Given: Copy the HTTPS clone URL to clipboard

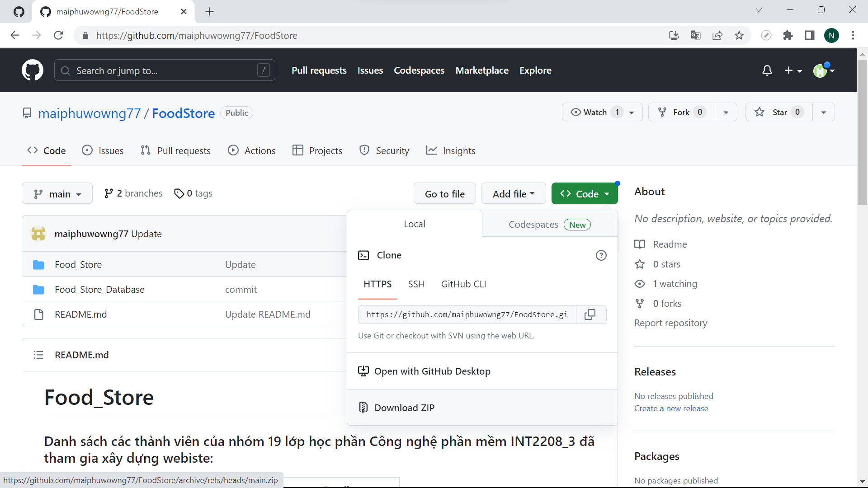Looking at the screenshot, I should [590, 314].
